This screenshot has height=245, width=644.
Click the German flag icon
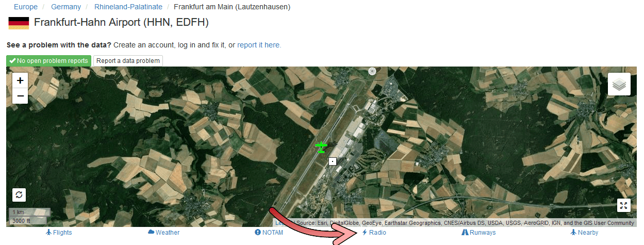tap(19, 23)
